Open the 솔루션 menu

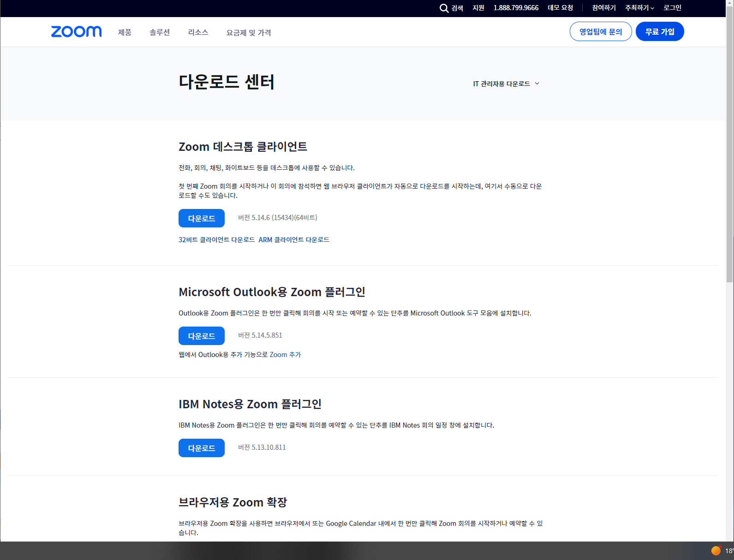coord(160,32)
